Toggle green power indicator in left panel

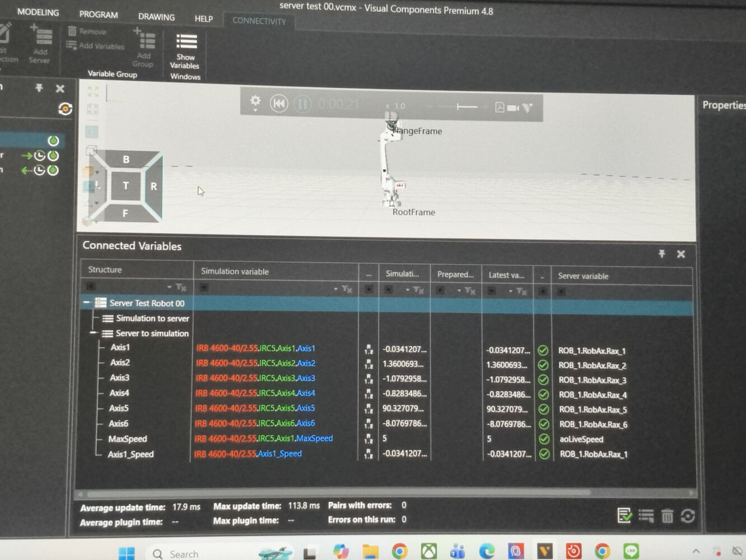click(53, 141)
